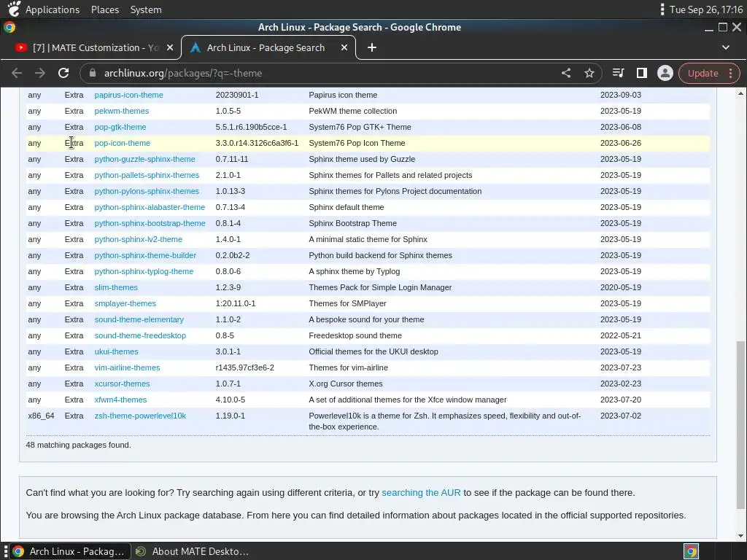Open the python-pylons-sphinx-themes link

pyautogui.click(x=147, y=191)
